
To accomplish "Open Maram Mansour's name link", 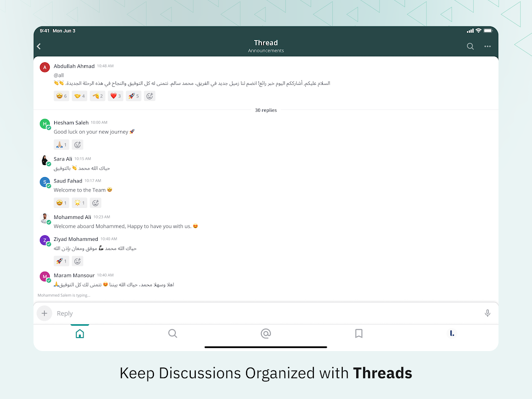I will [x=74, y=275].
